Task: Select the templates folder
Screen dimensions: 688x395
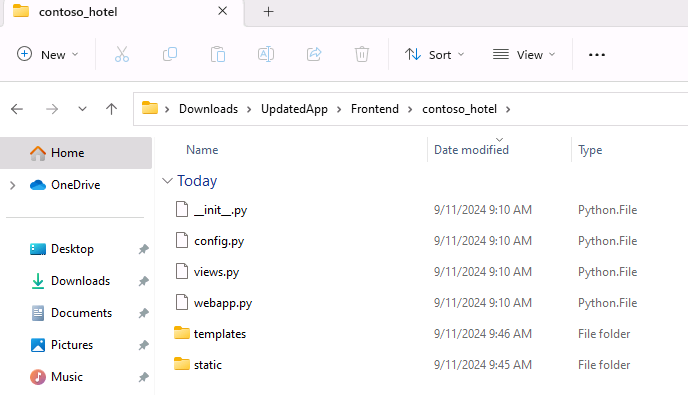Action: tap(219, 334)
